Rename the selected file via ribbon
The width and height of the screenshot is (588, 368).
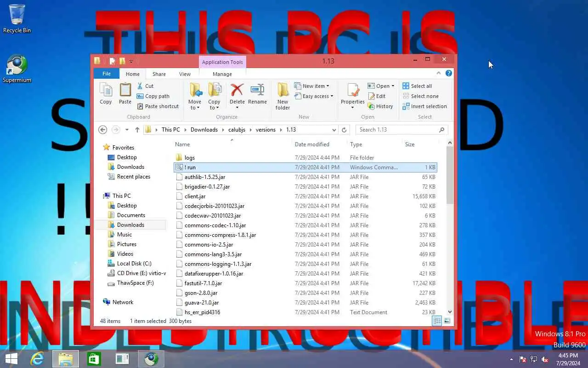coord(257,94)
